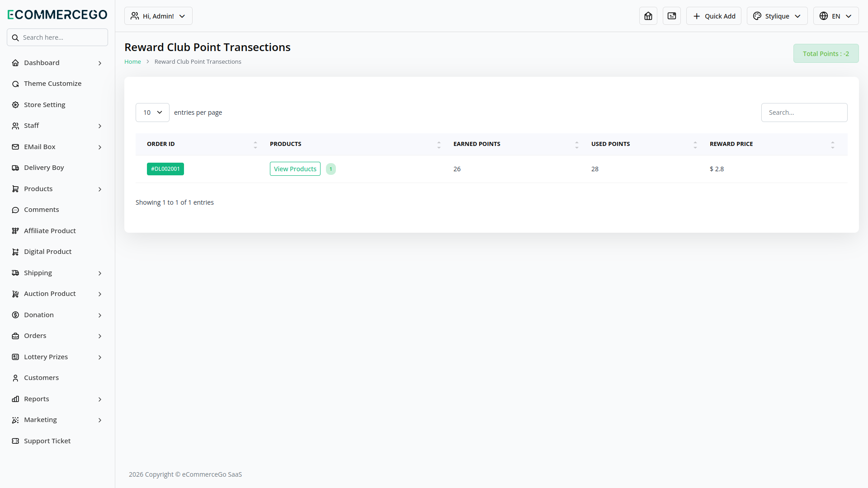The image size is (868, 488).
Task: Focus the table Search... input field
Action: 804,113
